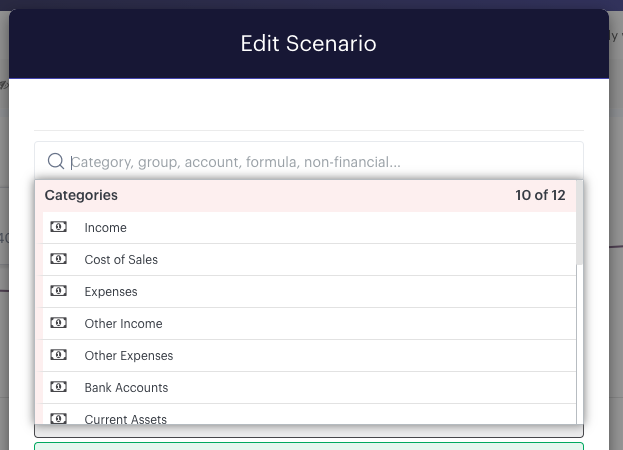The height and width of the screenshot is (450, 623).
Task: Pick the Bank Accounts category
Action: 309,388
